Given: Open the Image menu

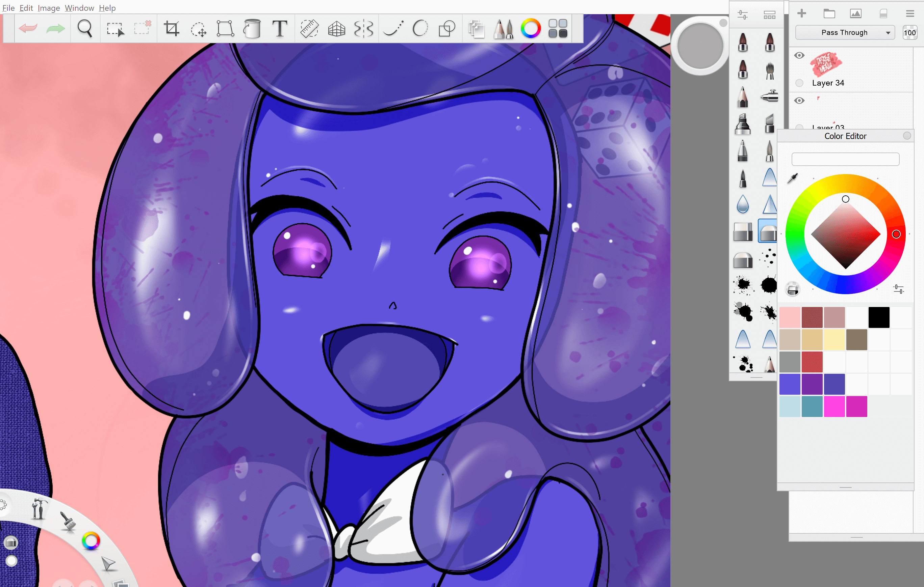Looking at the screenshot, I should 49,8.
